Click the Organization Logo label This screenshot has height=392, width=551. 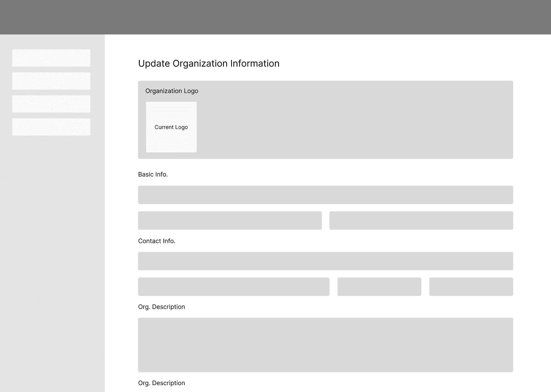[172, 91]
